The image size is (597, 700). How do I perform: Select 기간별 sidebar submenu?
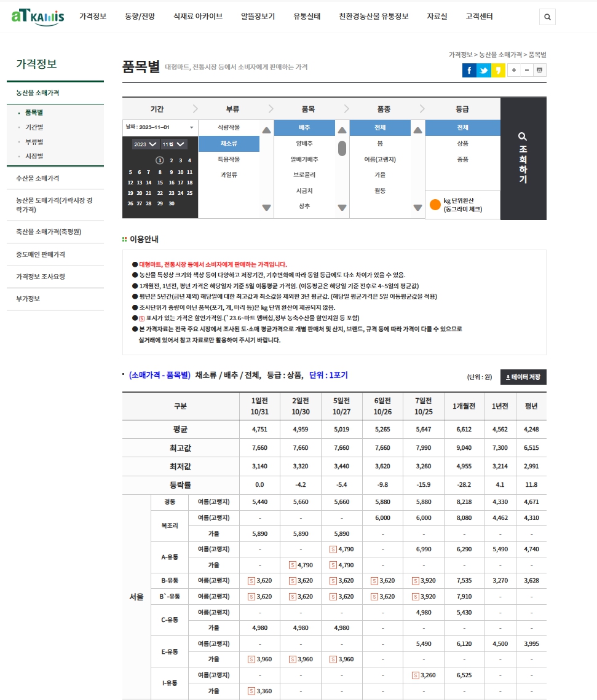[x=34, y=127]
